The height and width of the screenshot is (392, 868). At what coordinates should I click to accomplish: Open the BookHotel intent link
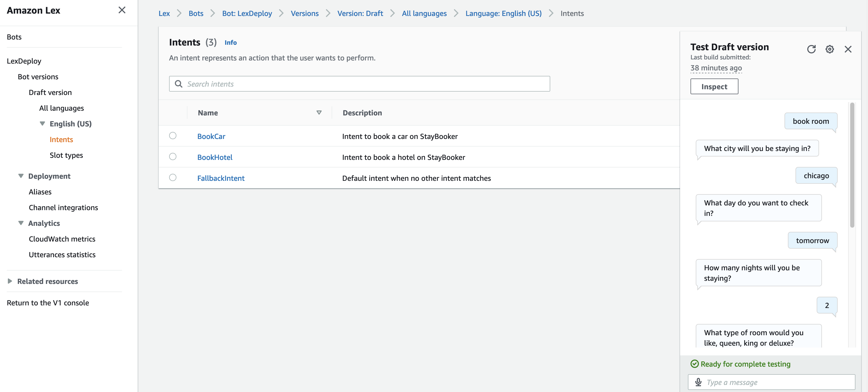click(x=215, y=157)
